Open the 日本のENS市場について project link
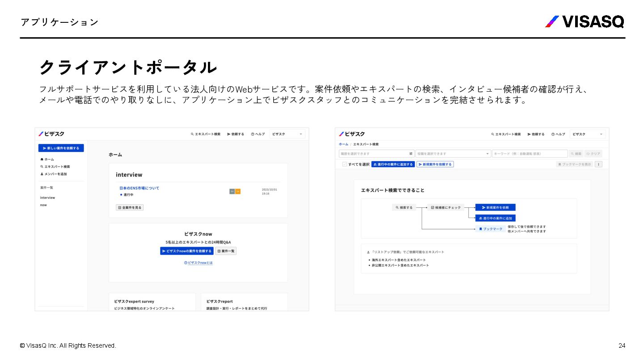The height and width of the screenshot is (362, 644). tap(139, 188)
